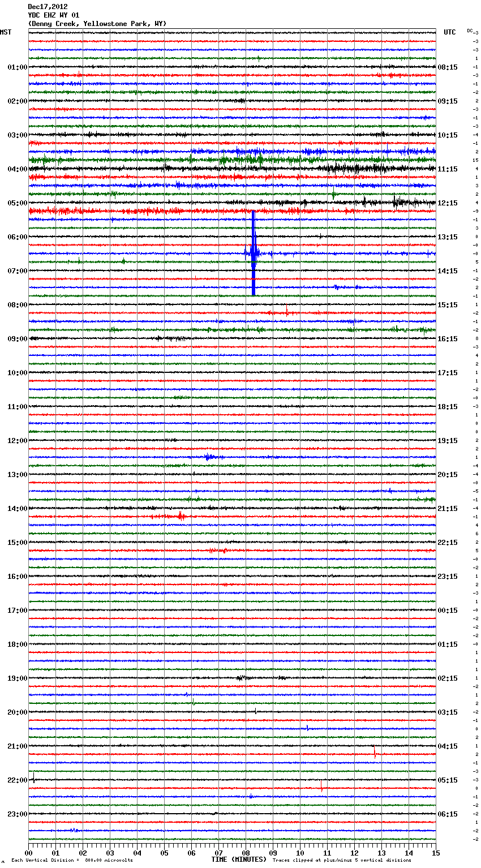The width and height of the screenshot is (481, 868).
Task: Click the Denny Creek, Yellowstone Park location text
Action: pos(97,24)
